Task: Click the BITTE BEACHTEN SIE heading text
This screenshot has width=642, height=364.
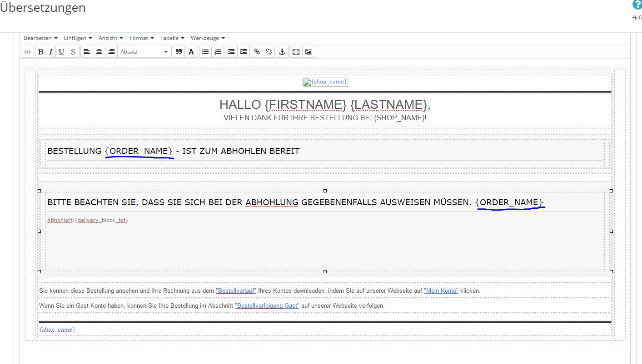Action: click(295, 202)
